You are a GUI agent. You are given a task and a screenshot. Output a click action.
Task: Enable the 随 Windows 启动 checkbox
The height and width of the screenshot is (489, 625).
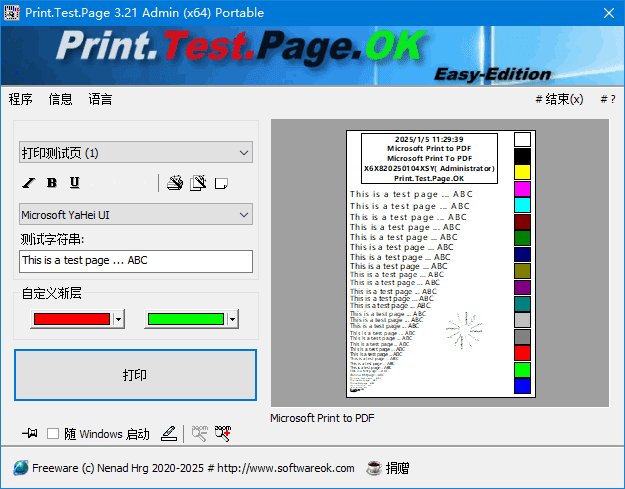(x=54, y=434)
